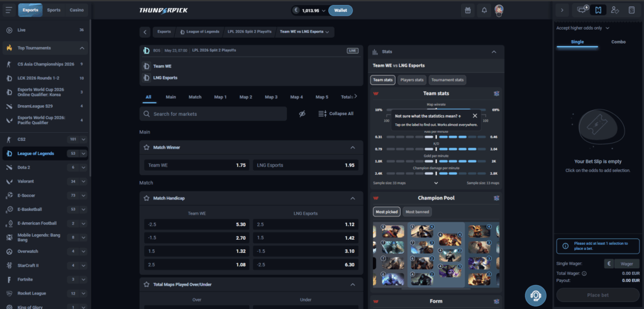Bet on LNG Esports at 1.95
644x309 pixels.
point(306,165)
